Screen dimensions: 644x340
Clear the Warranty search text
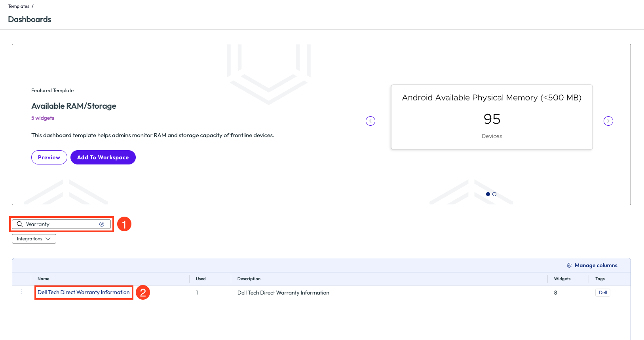point(102,224)
